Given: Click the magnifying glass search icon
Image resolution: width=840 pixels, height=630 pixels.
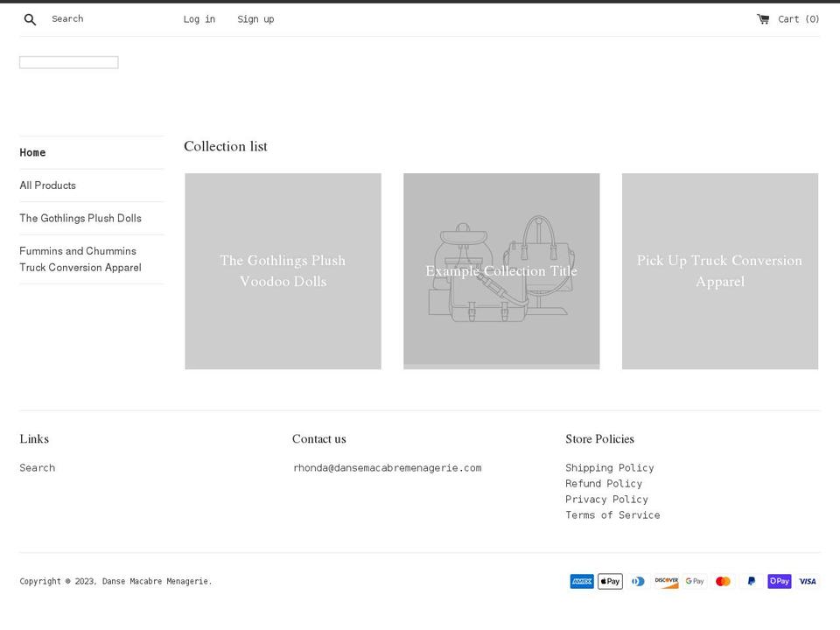Looking at the screenshot, I should pyautogui.click(x=30, y=20).
